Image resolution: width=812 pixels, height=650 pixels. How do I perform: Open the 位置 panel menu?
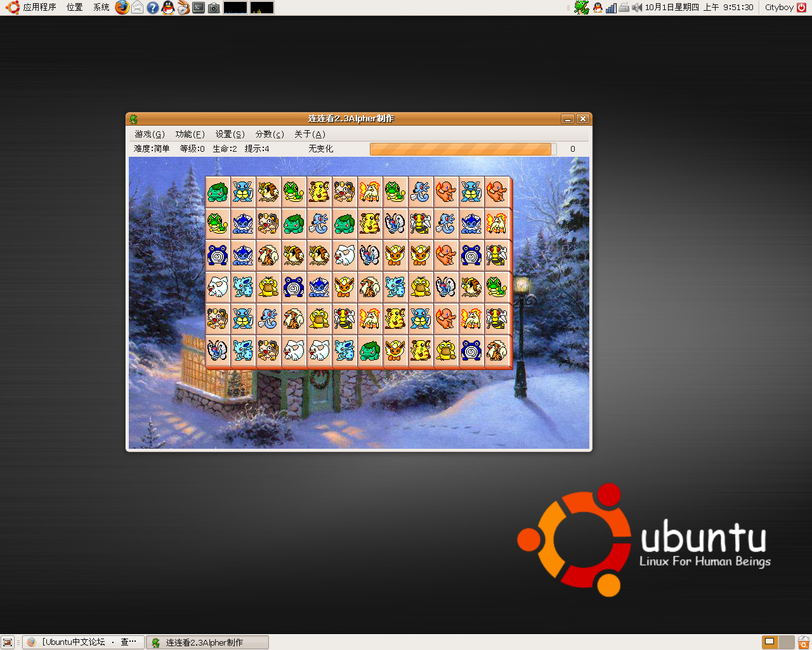[75, 8]
